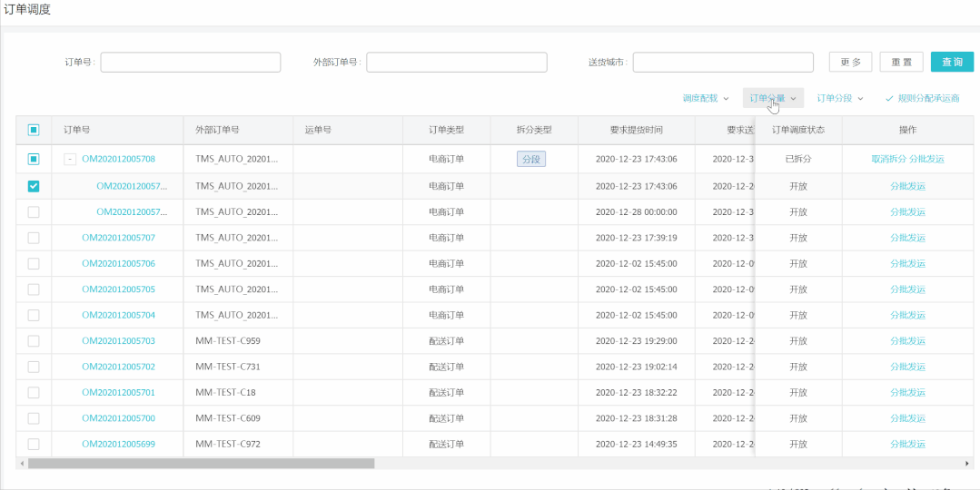This screenshot has width=980, height=490.
Task: Click the 分段 split type tag
Action: [532, 159]
